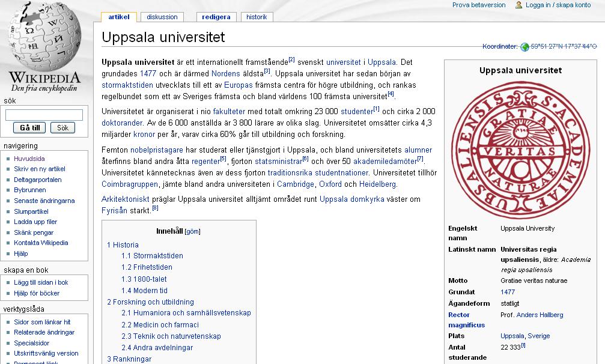Click the coordinates globe icon
This screenshot has width=605, height=364.
click(524, 47)
